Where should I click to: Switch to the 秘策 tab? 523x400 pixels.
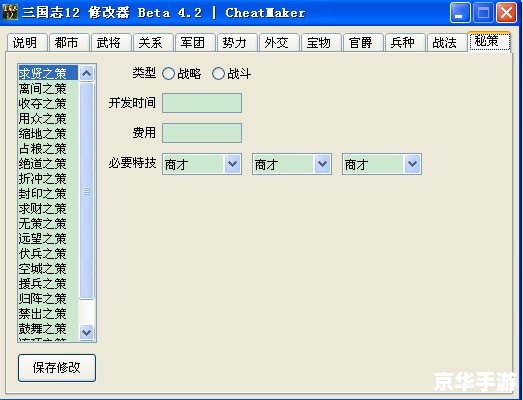coord(489,41)
